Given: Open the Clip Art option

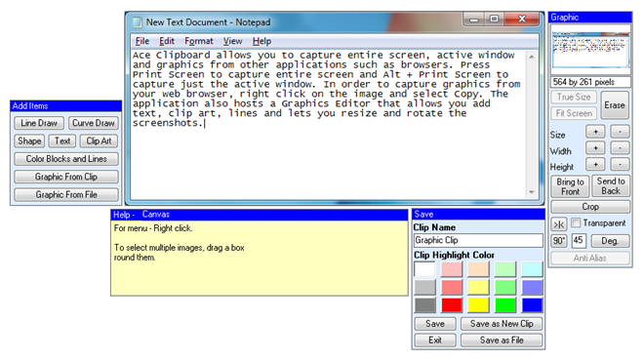Looking at the screenshot, I should click(x=99, y=140).
